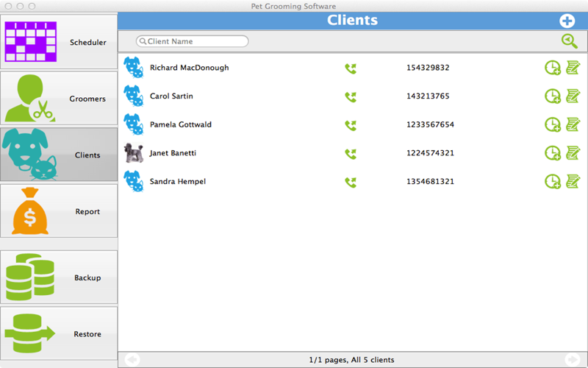Call Janet Banetti via phone icon
This screenshot has width=588, height=368.
pos(351,154)
